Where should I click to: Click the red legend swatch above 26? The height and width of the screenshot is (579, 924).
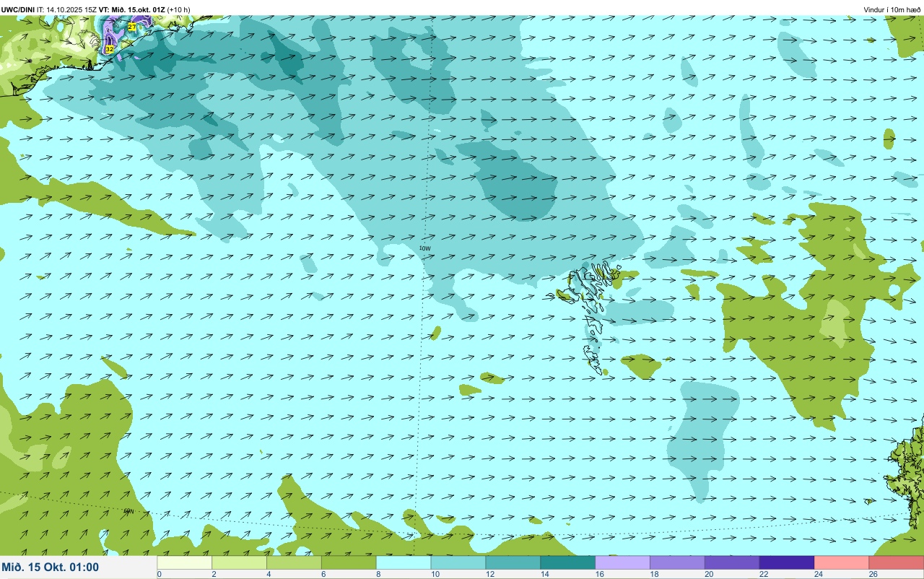(897, 562)
